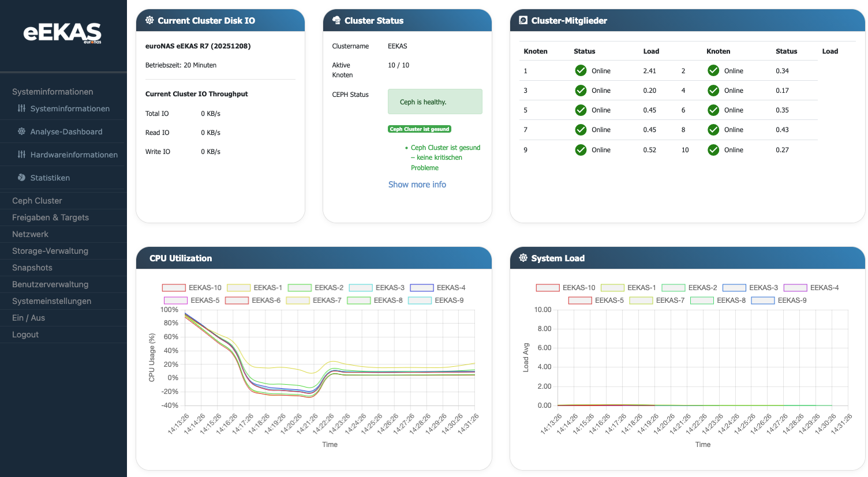The height and width of the screenshot is (477, 868).
Task: Collapse the Systeminformationen section
Action: click(52, 91)
